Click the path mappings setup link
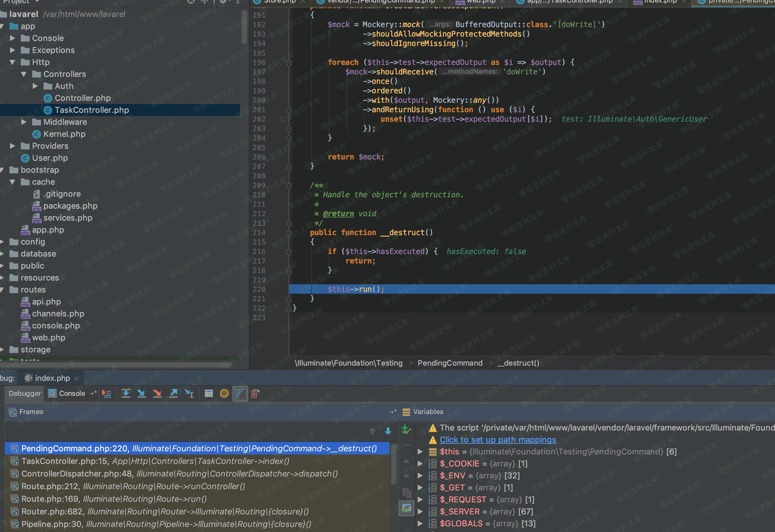Image resolution: width=775 pixels, height=532 pixels. click(497, 440)
